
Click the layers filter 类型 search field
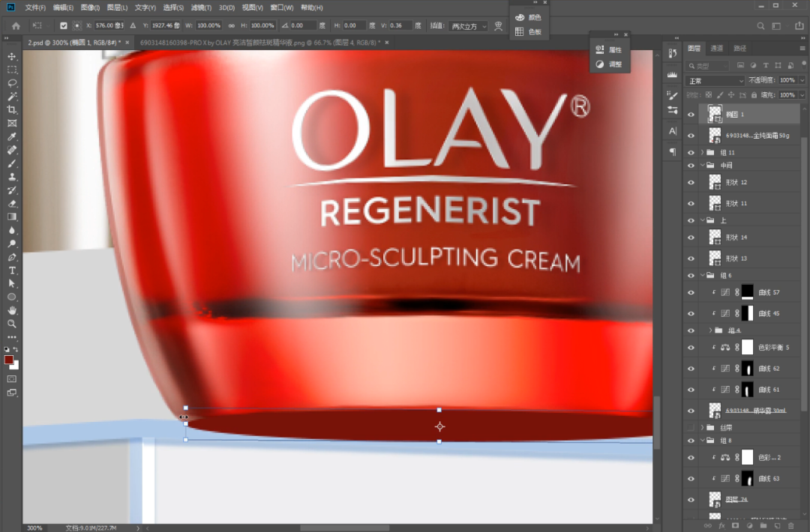709,65
